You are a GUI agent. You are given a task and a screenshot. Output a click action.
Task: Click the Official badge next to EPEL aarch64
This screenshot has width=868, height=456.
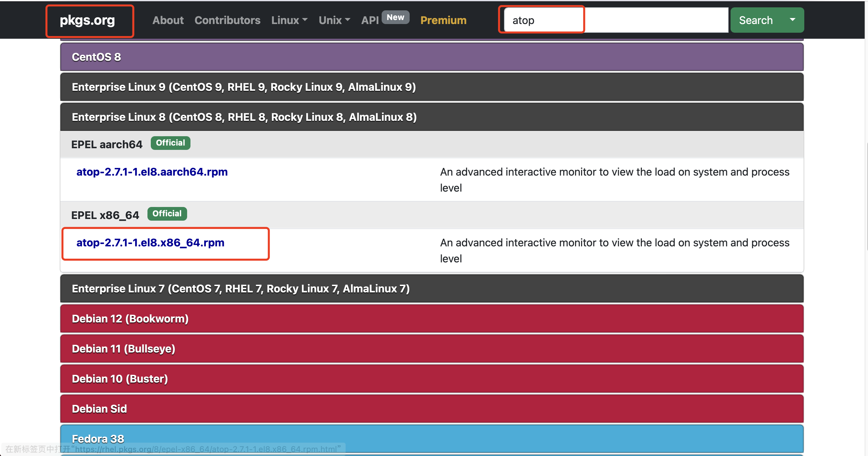pos(170,143)
